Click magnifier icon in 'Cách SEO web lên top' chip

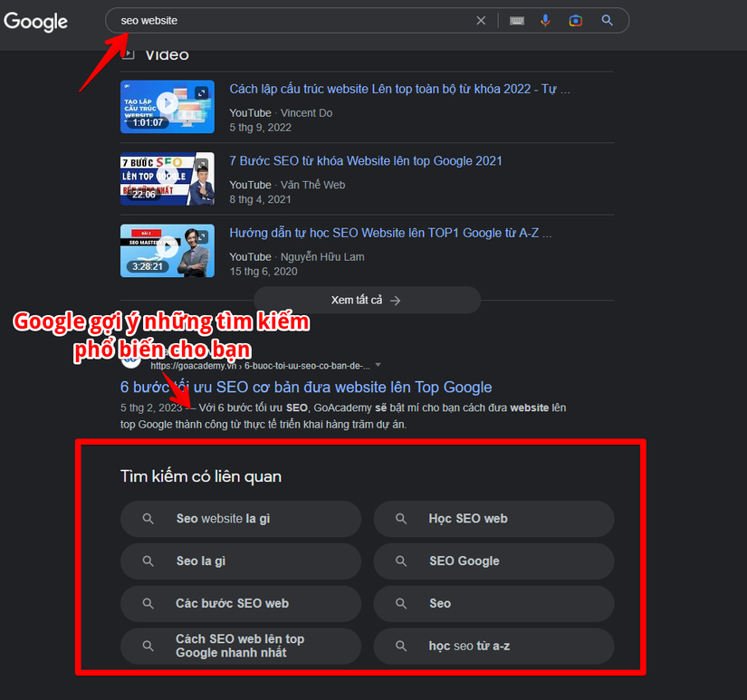click(x=148, y=647)
